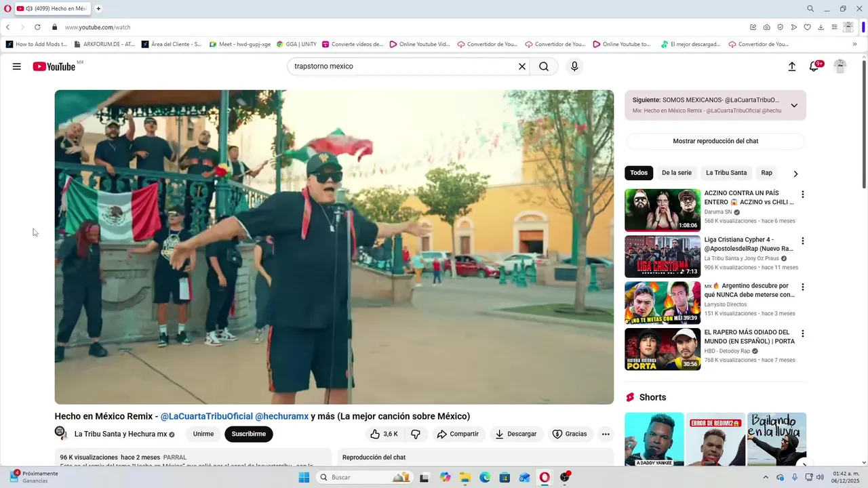Open Opera snapshot camera icon

[766, 27]
